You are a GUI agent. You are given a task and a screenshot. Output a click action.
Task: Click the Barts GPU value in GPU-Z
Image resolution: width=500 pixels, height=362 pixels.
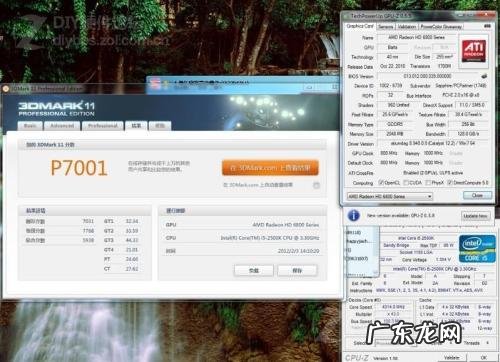coord(393,47)
